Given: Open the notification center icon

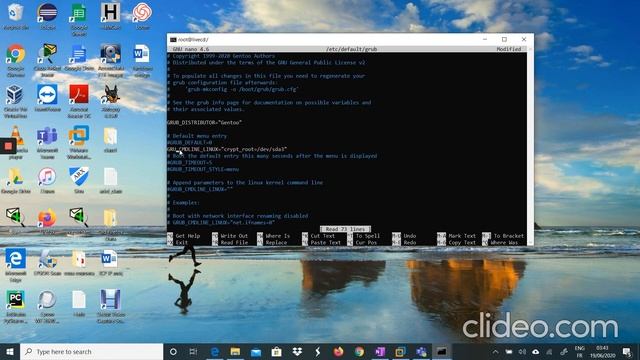Looking at the screenshot, I should coord(627,352).
